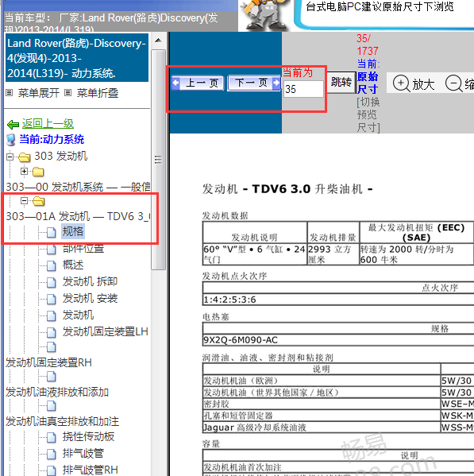This screenshot has width=474, height=476.
Task: Click the page icon next to 发动机 拆卸
Action: point(52,282)
